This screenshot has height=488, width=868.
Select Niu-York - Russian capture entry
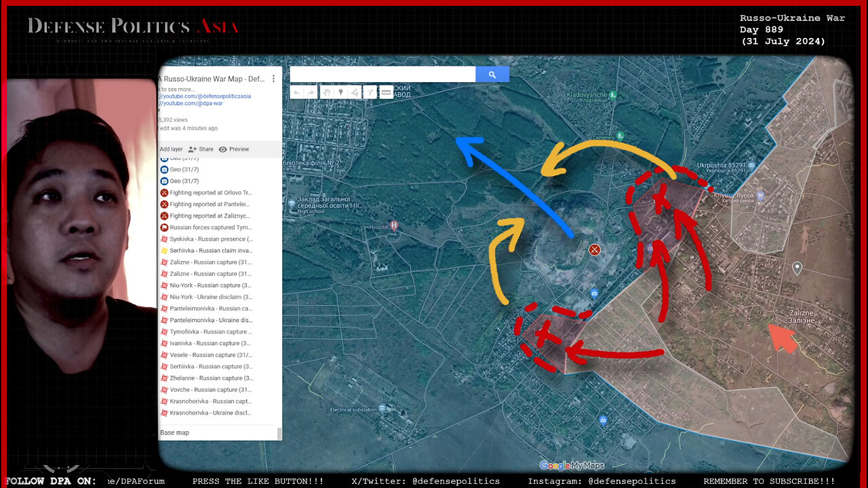[207, 285]
